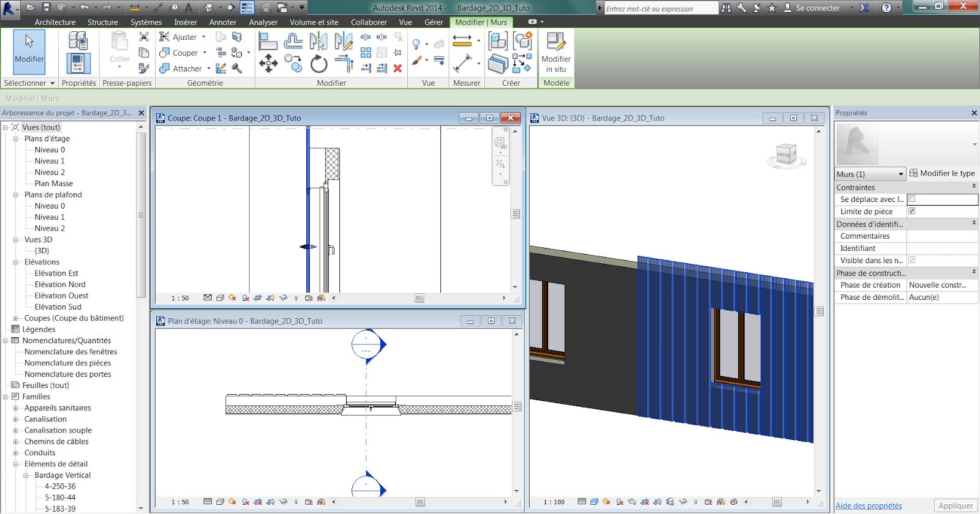Switch to the Insérer ribbon tab
The height and width of the screenshot is (514, 980).
coord(186,22)
